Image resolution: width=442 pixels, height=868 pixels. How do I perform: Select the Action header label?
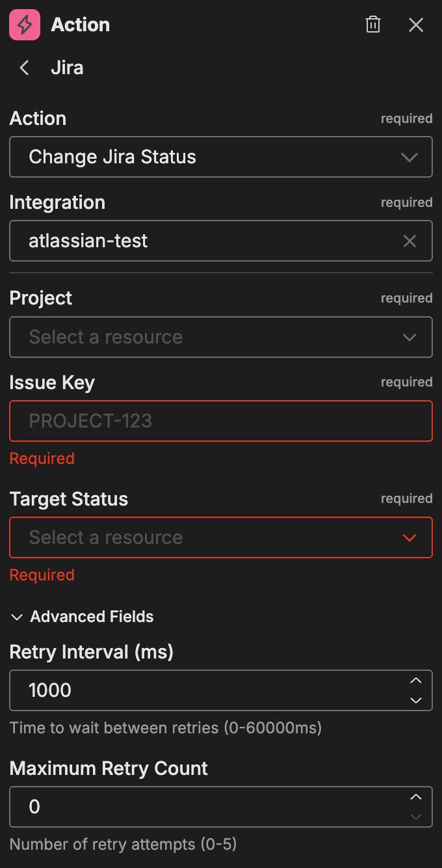(80, 24)
